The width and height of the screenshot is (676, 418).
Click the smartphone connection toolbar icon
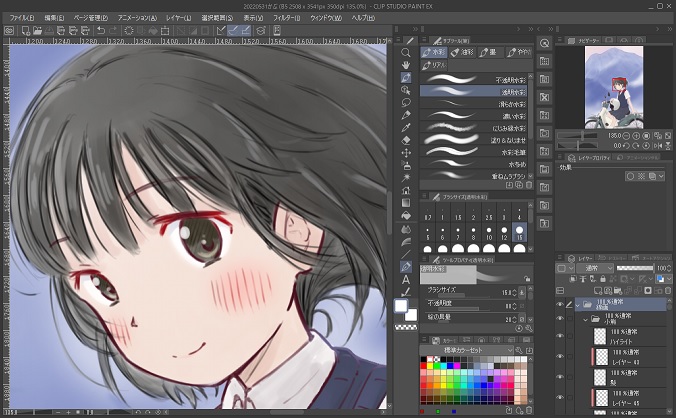pos(277,31)
